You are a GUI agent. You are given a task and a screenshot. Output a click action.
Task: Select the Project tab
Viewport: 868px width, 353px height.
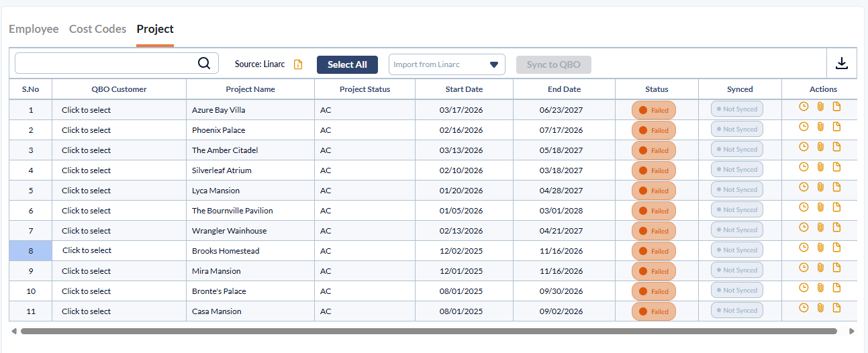tap(155, 29)
